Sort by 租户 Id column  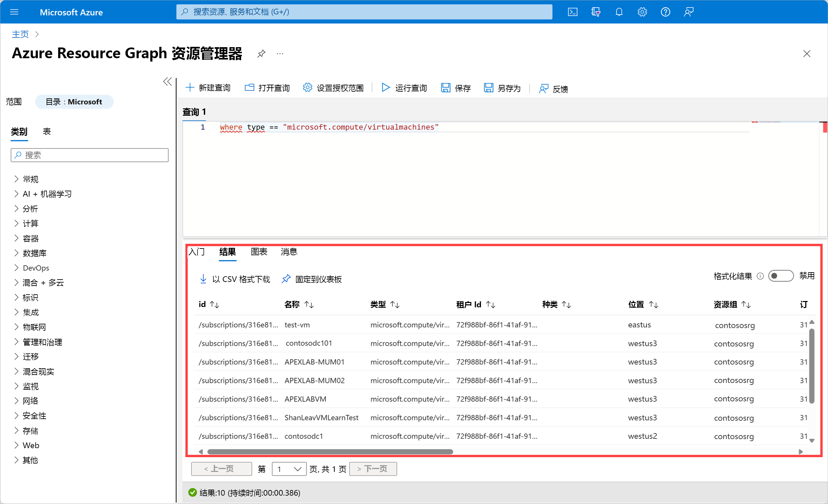point(491,305)
